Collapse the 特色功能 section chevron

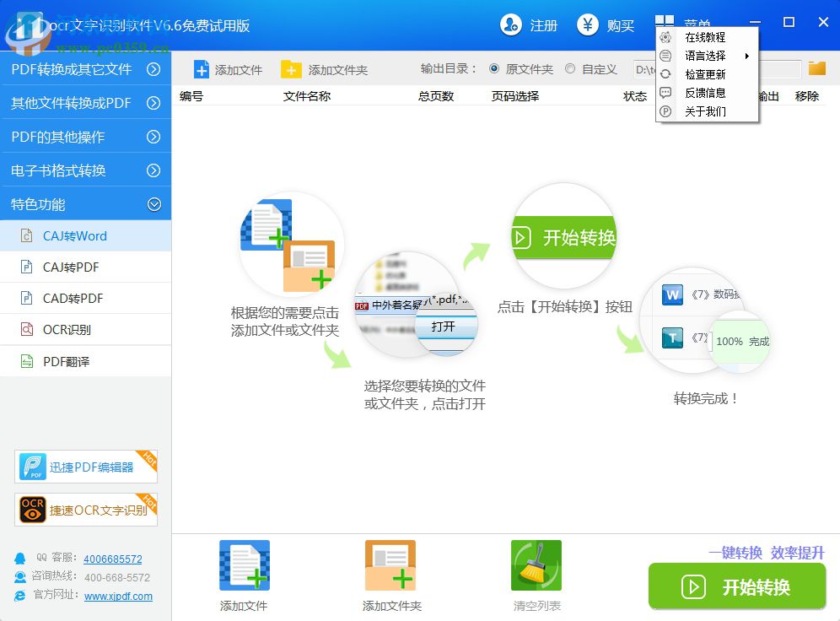(153, 204)
